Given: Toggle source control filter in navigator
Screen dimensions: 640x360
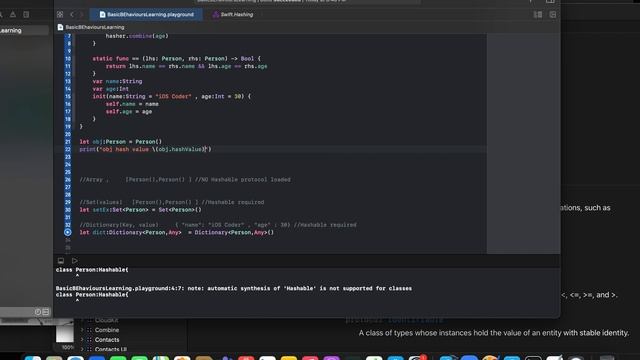Looking at the screenshot, I should point(46,312).
